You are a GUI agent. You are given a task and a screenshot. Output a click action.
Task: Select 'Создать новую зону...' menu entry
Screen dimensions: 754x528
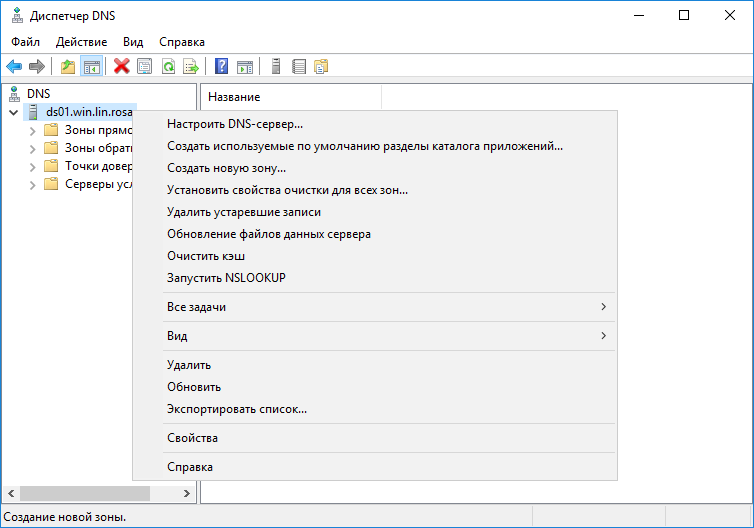tap(226, 168)
